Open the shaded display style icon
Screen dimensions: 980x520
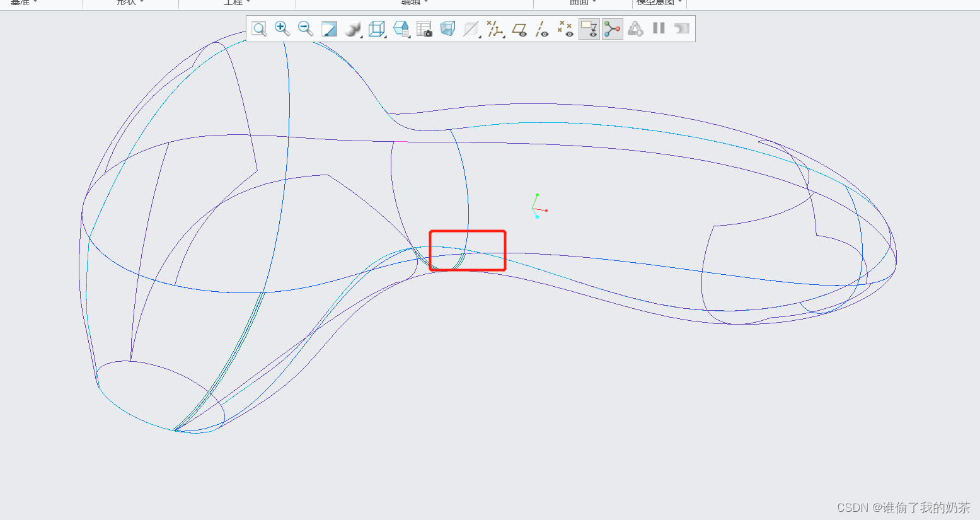[x=353, y=29]
